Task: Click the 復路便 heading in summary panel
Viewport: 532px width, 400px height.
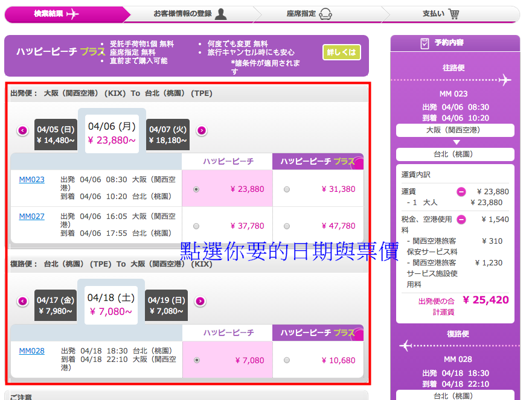Action: pos(458,334)
